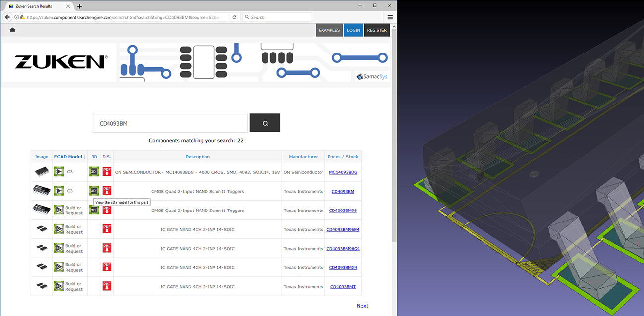Open ECAD model icon for MC14093BDG row
This screenshot has height=316, width=644.
(59, 172)
